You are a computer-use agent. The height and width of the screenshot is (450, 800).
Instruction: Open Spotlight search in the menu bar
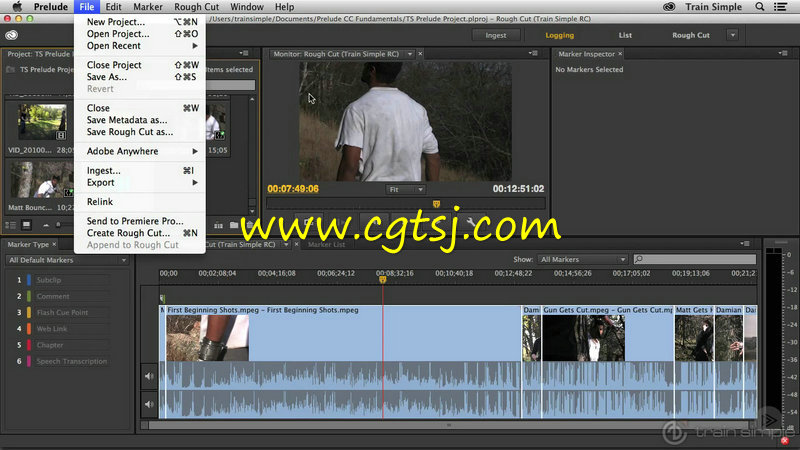[760, 7]
